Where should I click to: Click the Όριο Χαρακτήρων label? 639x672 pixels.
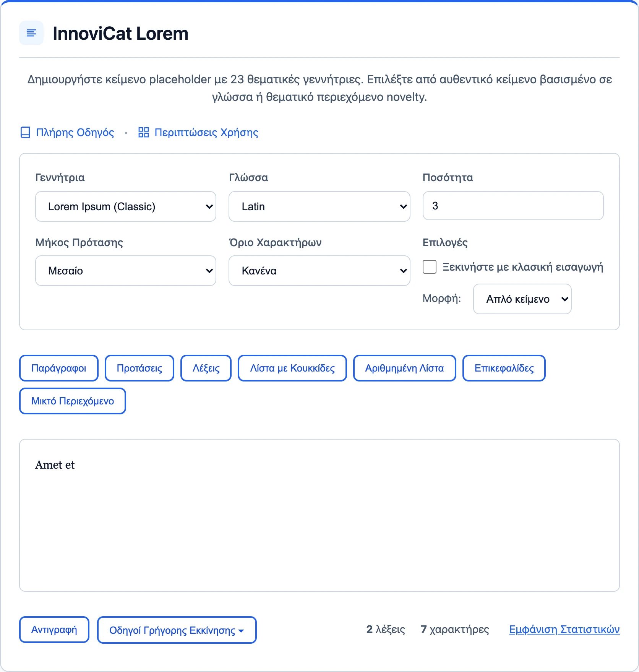click(x=275, y=243)
